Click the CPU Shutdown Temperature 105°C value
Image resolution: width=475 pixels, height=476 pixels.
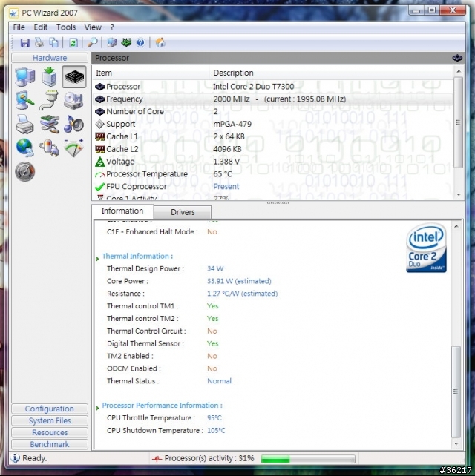click(x=216, y=430)
